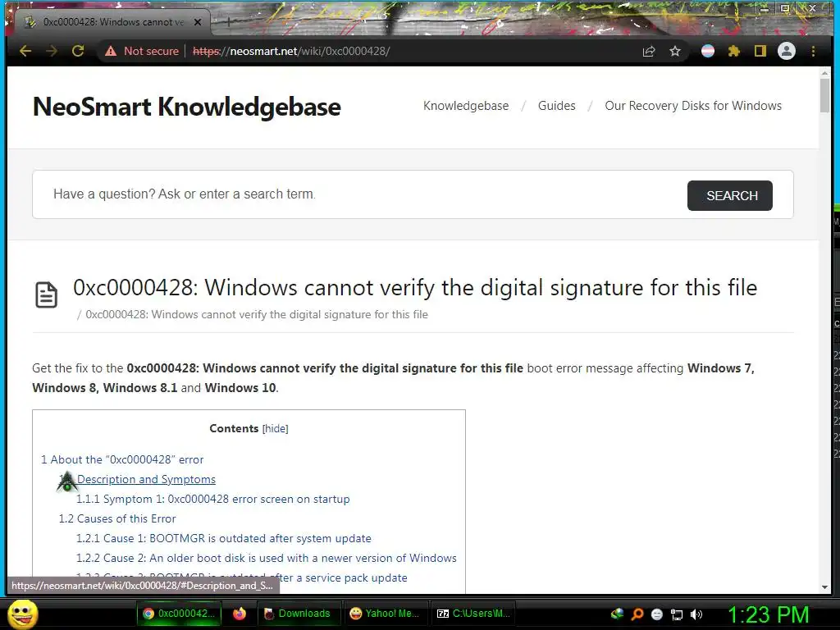Open the Extensions puzzle piece menu

pos(734,51)
